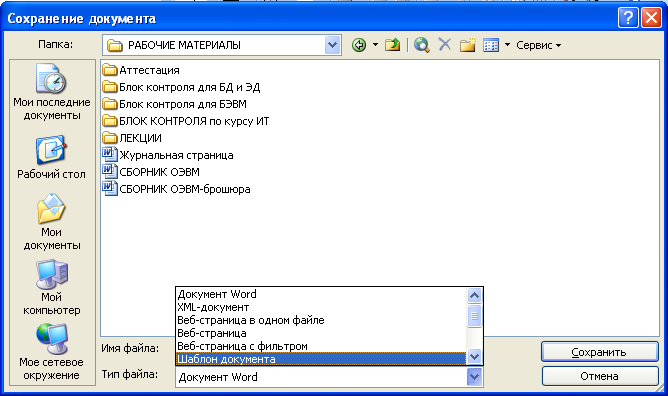
Task: Open the Views dropdown arrow
Action: click(507, 44)
